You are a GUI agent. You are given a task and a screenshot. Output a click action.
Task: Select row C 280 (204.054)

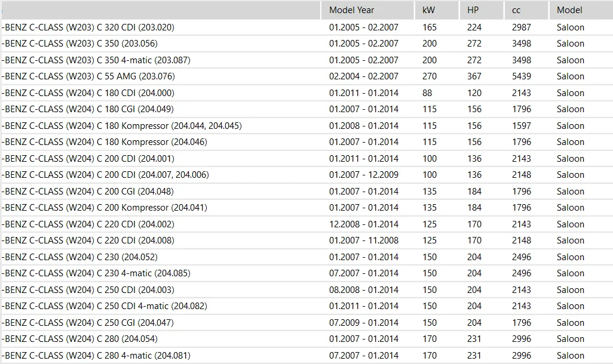306,338
